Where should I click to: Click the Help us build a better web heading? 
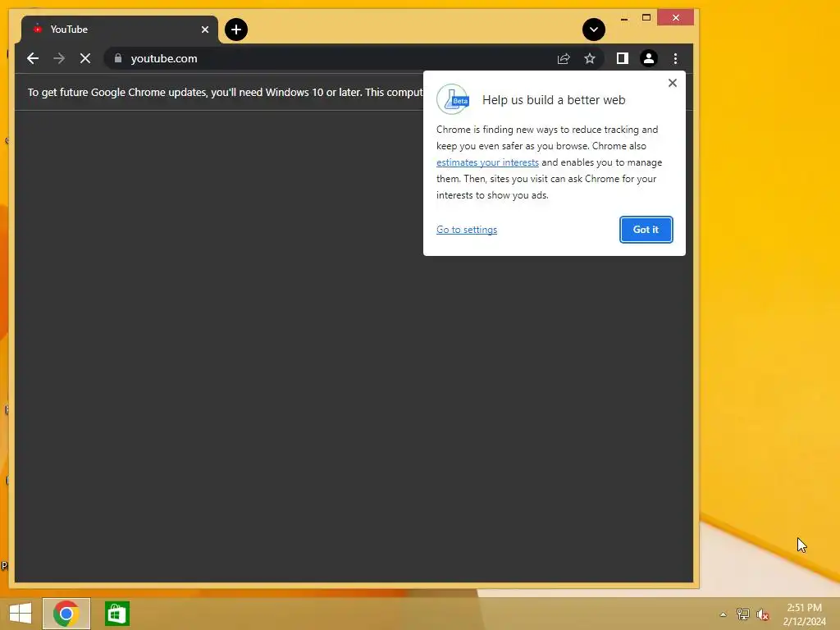click(554, 100)
